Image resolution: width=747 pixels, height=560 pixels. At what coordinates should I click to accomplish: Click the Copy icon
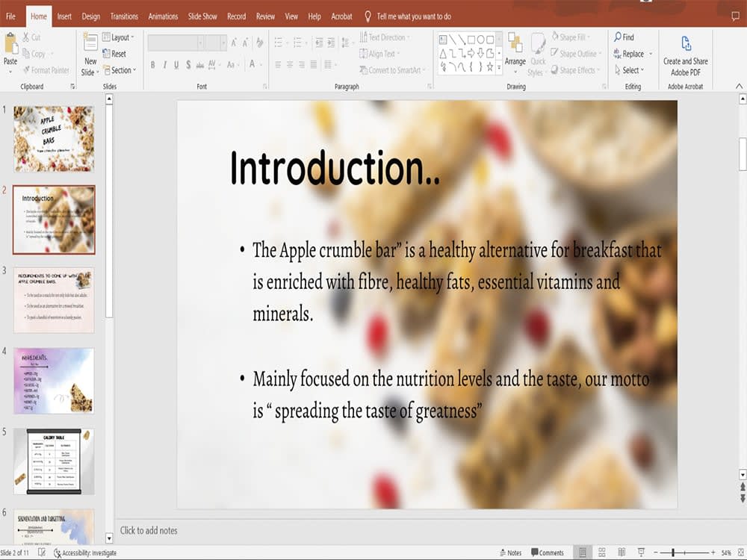pyautogui.click(x=25, y=53)
